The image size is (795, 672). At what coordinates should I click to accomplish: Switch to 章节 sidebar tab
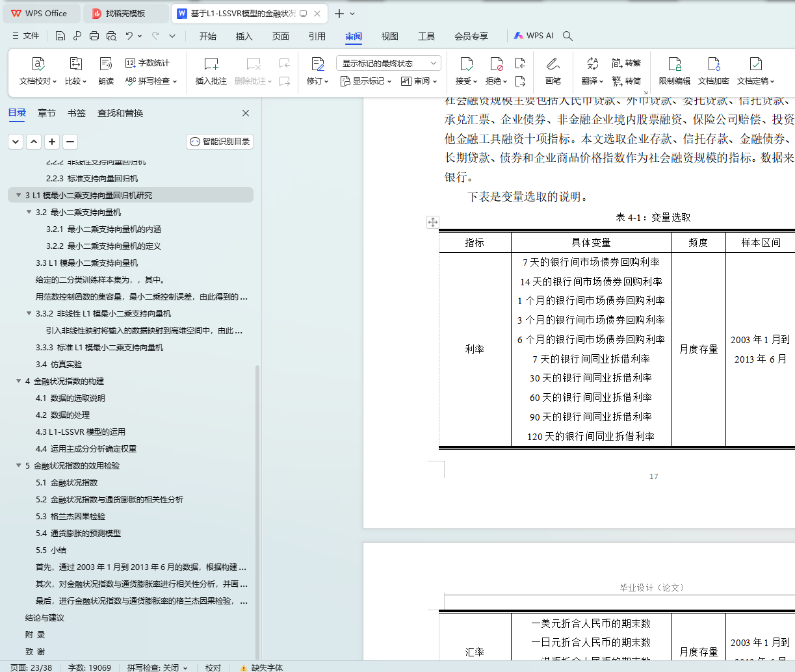point(47,113)
